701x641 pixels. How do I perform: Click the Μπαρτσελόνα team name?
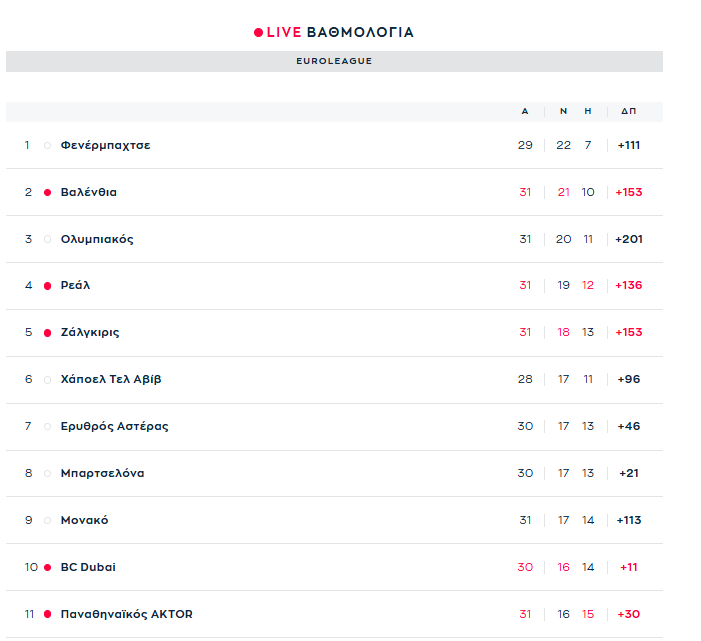pos(102,473)
